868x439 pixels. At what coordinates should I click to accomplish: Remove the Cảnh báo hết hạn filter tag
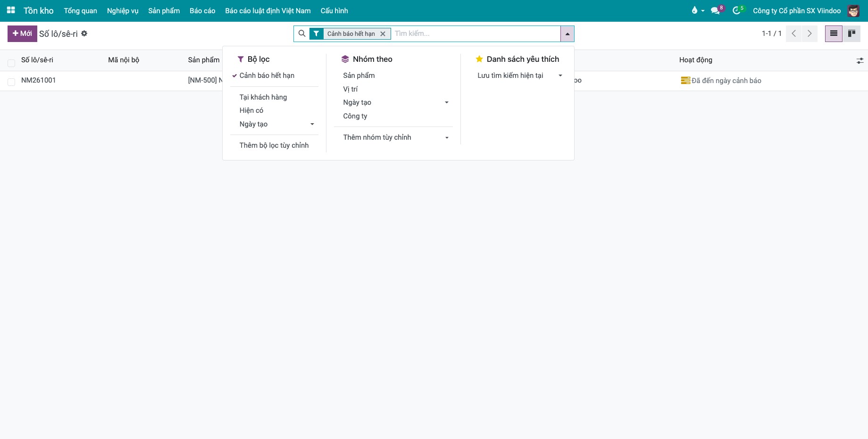click(383, 34)
